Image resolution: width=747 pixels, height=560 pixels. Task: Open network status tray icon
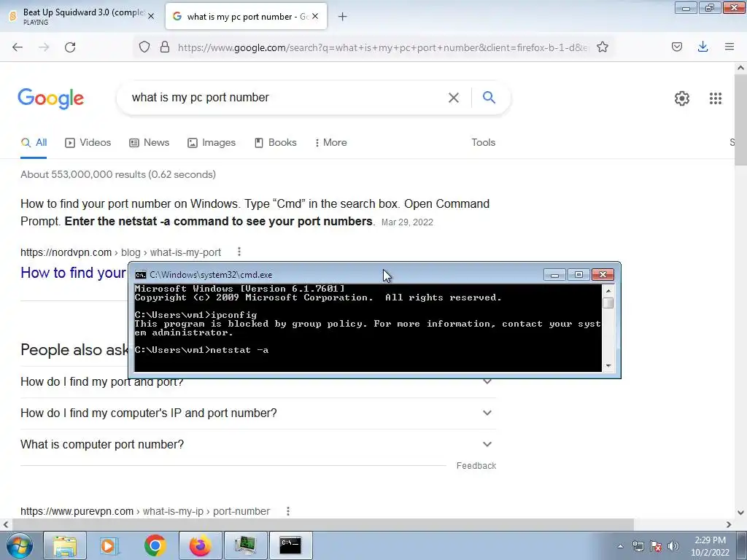638,546
